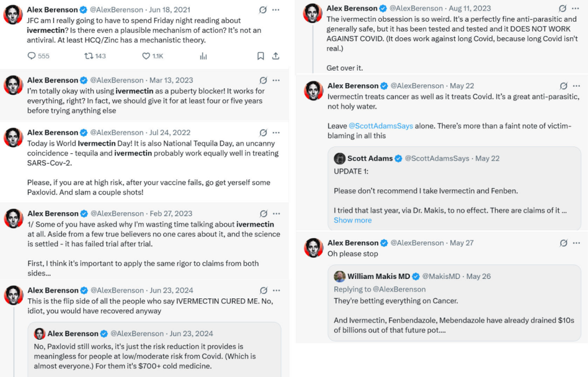Open the @ScottAdamsSays mention link
The width and height of the screenshot is (588, 377).
pos(381,126)
